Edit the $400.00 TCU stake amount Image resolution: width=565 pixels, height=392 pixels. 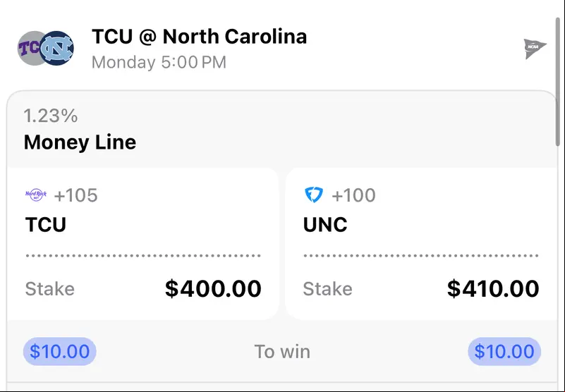[213, 289]
